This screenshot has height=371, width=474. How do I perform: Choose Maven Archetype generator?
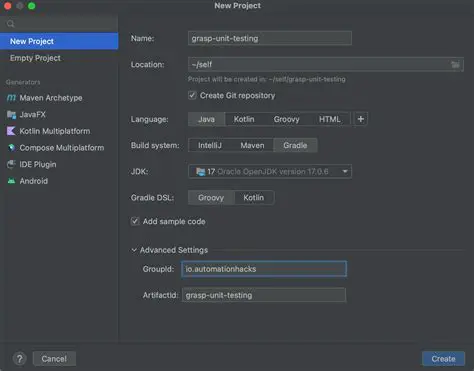(59, 98)
